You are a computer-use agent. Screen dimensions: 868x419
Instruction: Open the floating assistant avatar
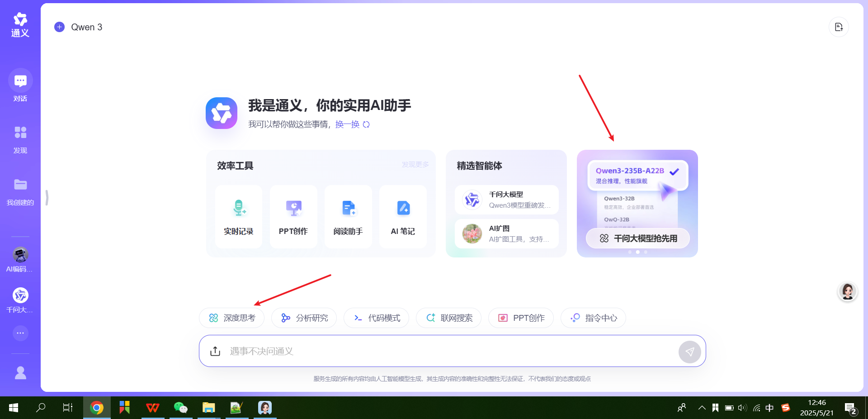848,292
